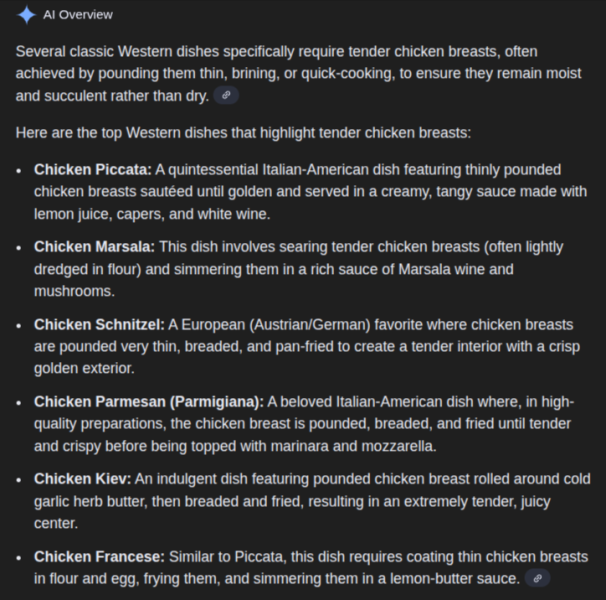Click the Chicken Schnitzel bold title

click(99, 324)
